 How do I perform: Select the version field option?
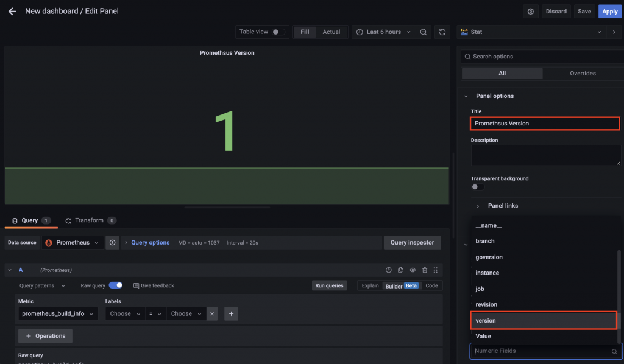(x=544, y=320)
